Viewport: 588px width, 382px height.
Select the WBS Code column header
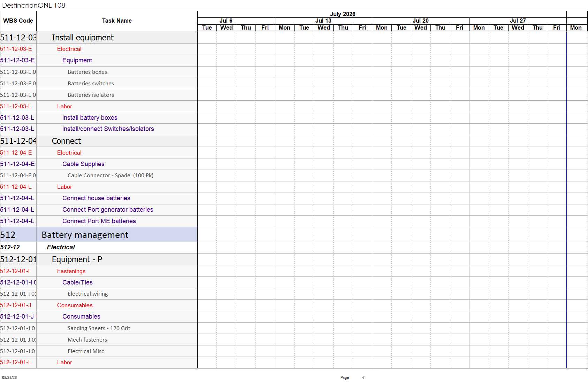click(x=18, y=21)
